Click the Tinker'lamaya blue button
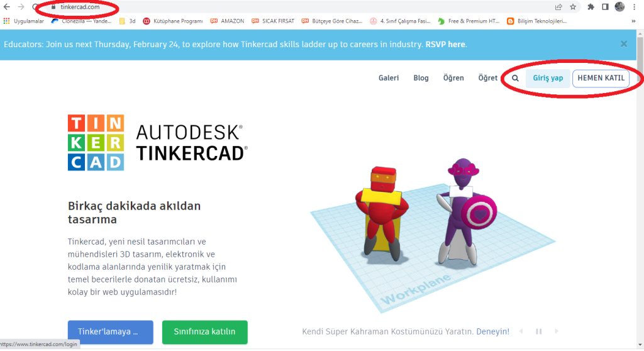Screen dimensions: 644x351 tap(111, 332)
